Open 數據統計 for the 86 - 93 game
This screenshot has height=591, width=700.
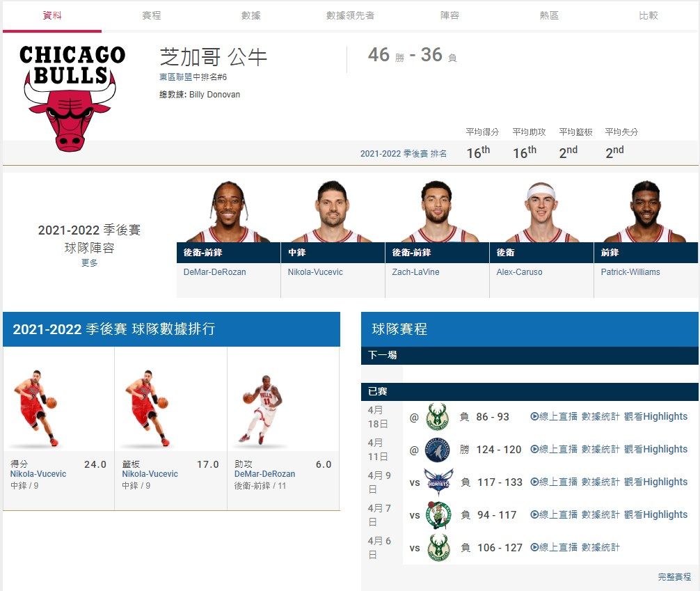(600, 416)
